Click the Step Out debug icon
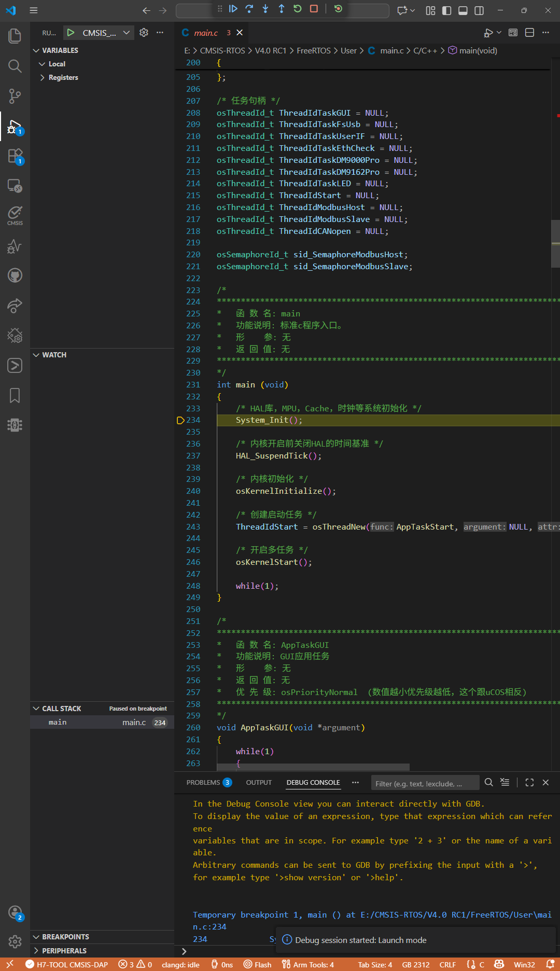The width and height of the screenshot is (560, 971). click(282, 9)
